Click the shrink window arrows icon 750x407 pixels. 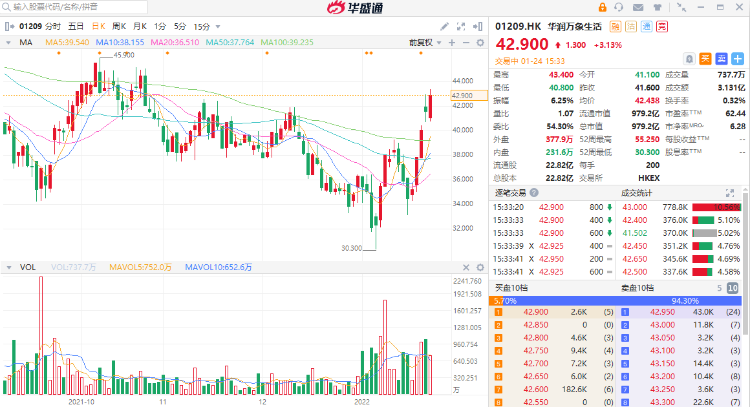coord(682,7)
